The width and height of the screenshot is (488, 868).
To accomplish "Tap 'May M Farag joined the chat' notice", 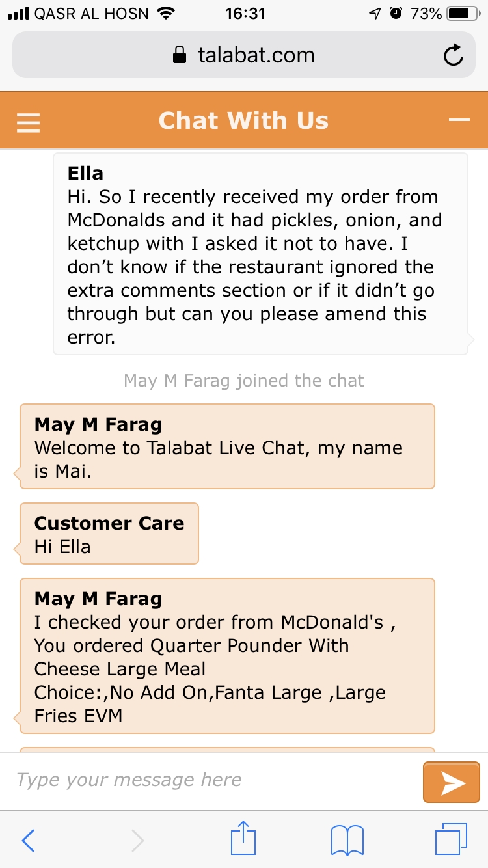I will point(244,380).
